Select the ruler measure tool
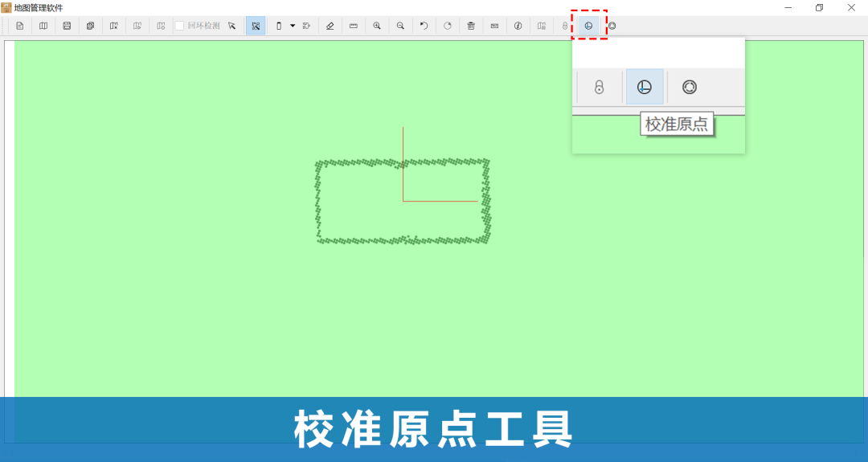The image size is (868, 462). click(354, 26)
